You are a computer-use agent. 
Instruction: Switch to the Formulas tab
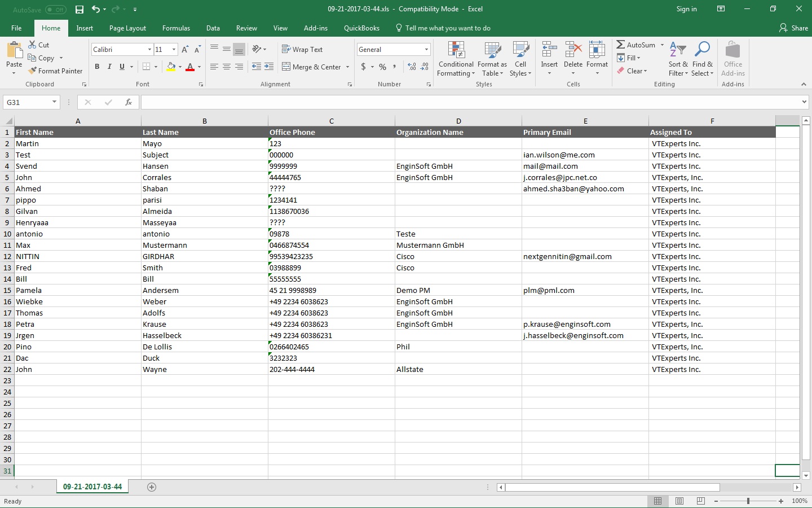point(176,28)
